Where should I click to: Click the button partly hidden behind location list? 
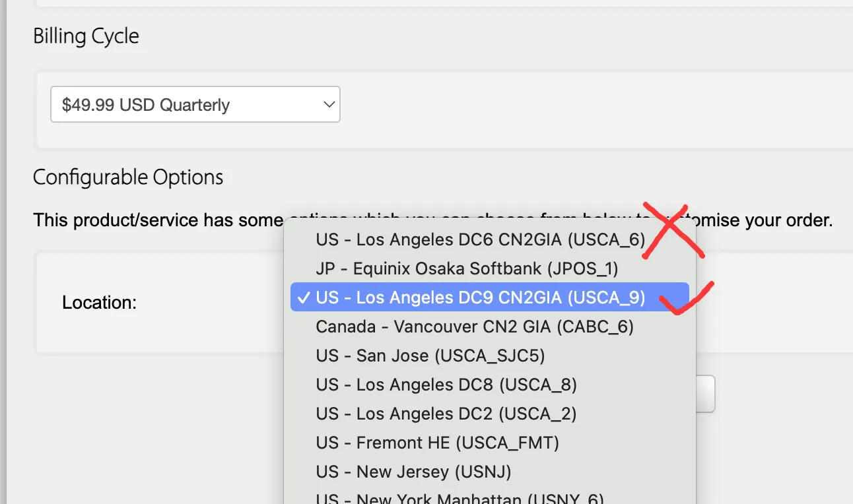pos(706,394)
